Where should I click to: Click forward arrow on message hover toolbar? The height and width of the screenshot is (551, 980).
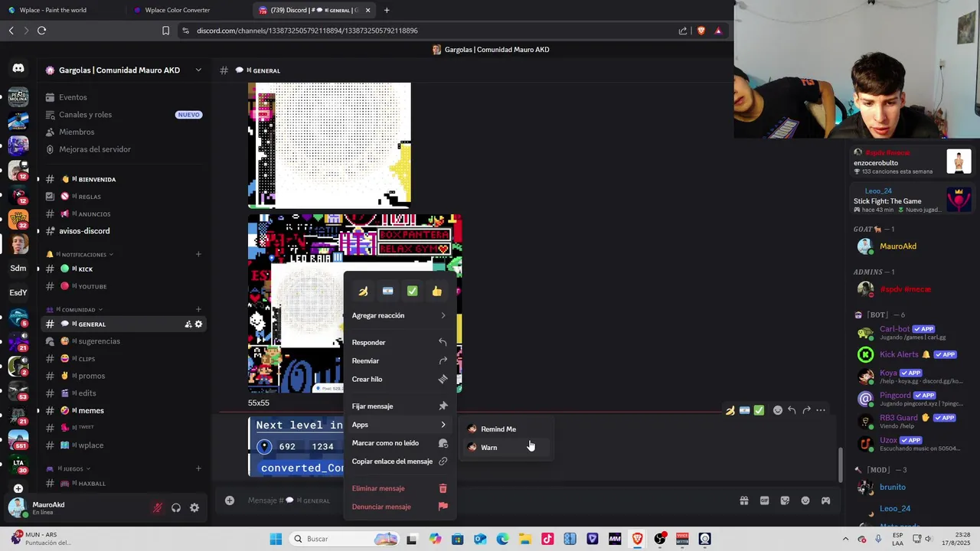(806, 410)
